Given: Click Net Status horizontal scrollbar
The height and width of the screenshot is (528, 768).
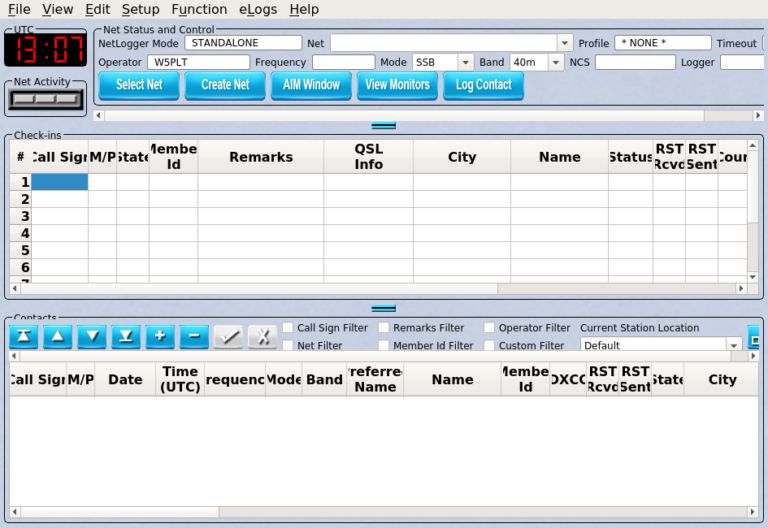Looking at the screenshot, I should coord(404,116).
